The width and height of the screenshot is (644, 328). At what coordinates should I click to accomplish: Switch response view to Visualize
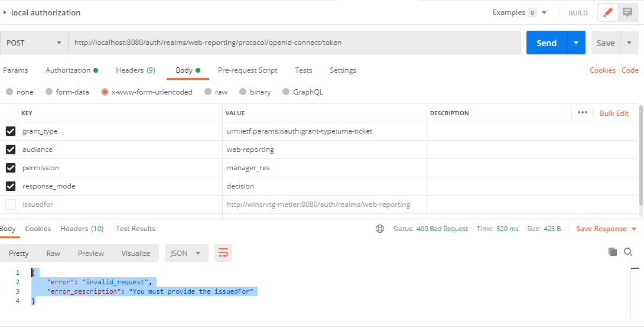pyautogui.click(x=135, y=253)
